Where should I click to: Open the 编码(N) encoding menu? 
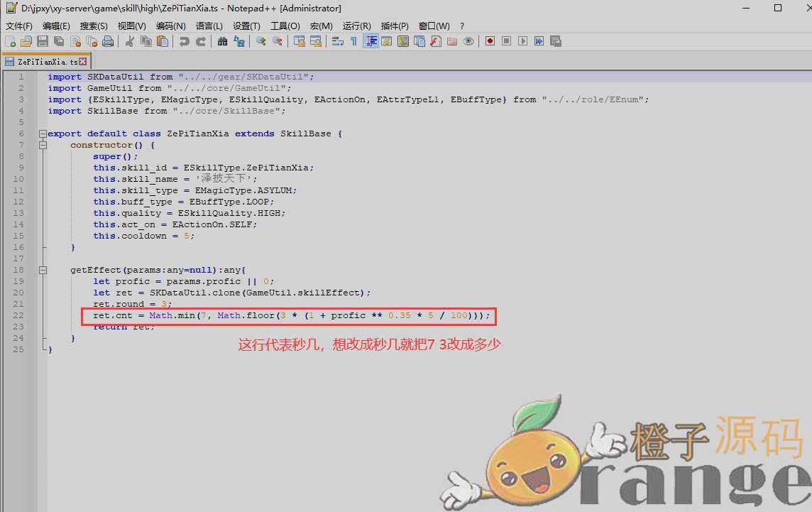170,26
